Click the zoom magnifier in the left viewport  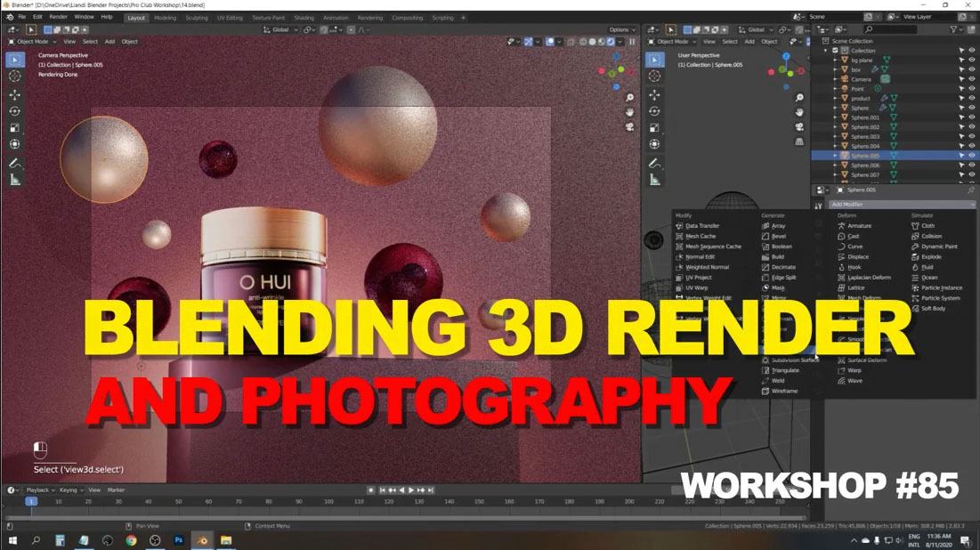pos(630,98)
